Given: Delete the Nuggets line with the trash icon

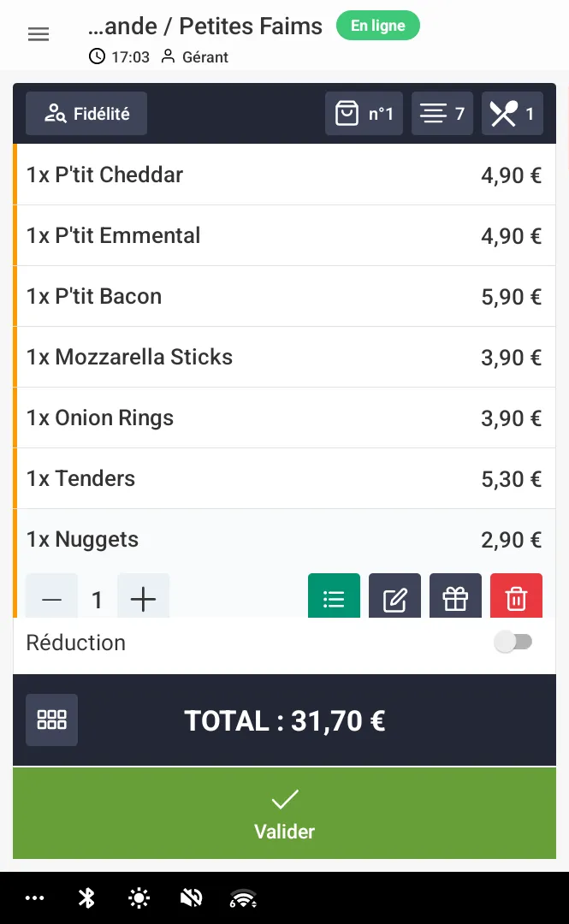Looking at the screenshot, I should (516, 598).
